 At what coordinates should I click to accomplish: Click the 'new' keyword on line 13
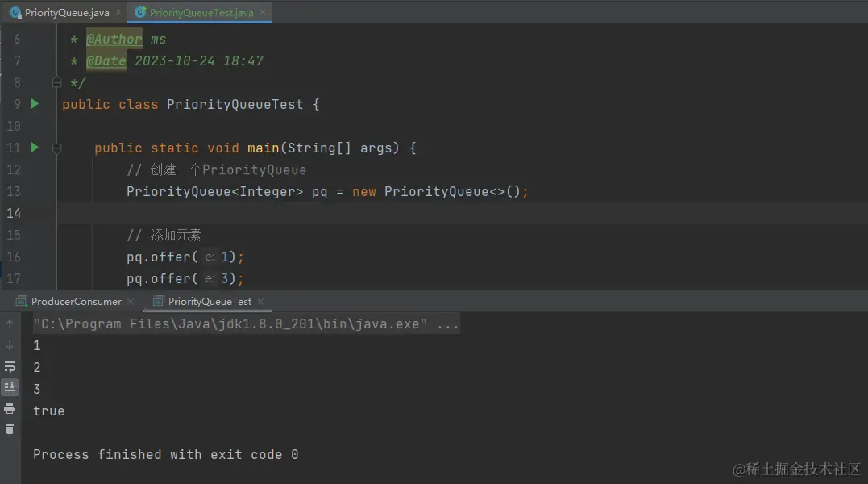click(364, 192)
